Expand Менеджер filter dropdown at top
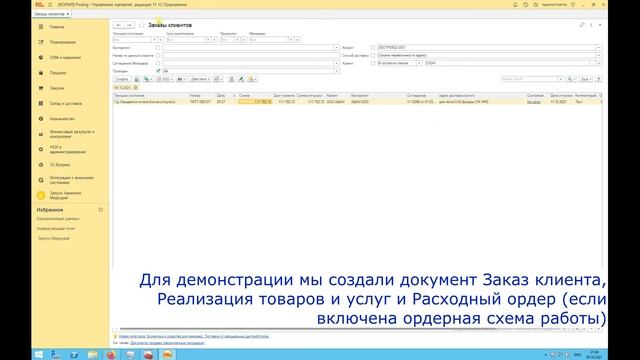The width and height of the screenshot is (640, 360). pos(291,40)
